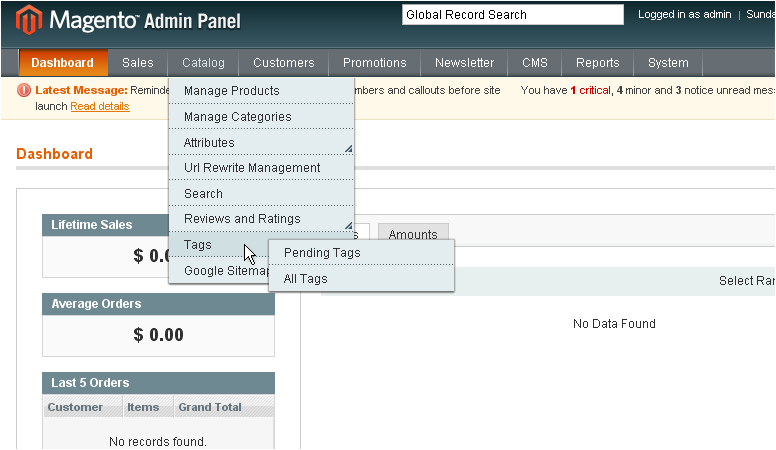Click the Lifetime Sales panel header

coord(106,225)
